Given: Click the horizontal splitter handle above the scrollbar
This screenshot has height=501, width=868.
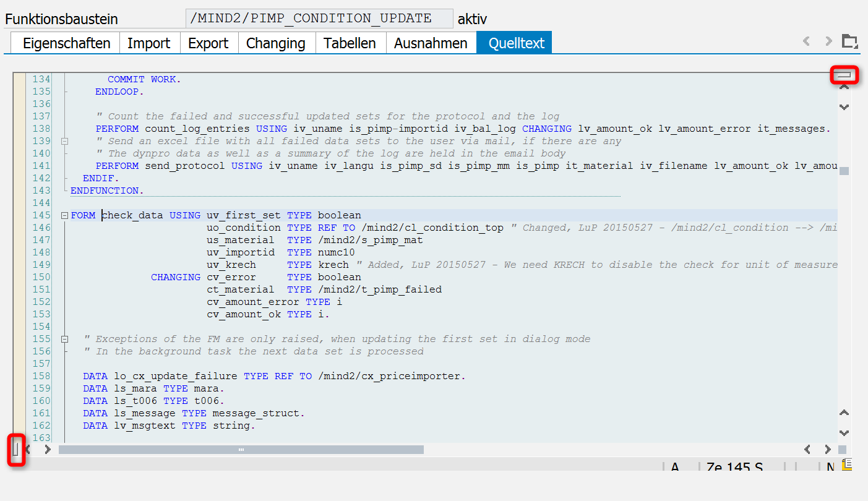Looking at the screenshot, I should tap(844, 75).
